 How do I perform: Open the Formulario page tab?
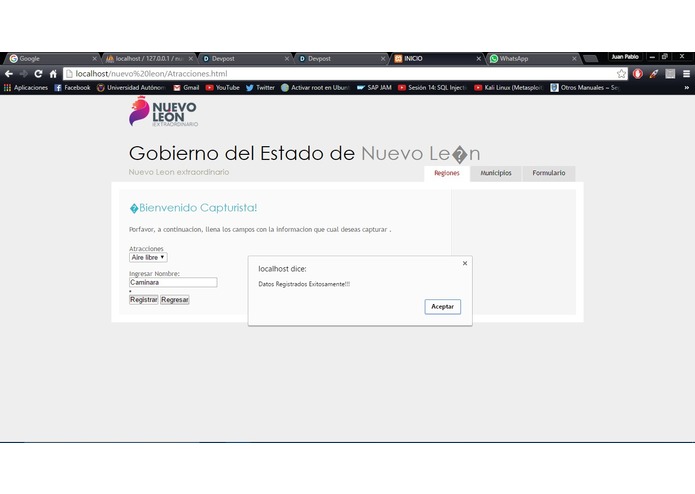tap(549, 173)
